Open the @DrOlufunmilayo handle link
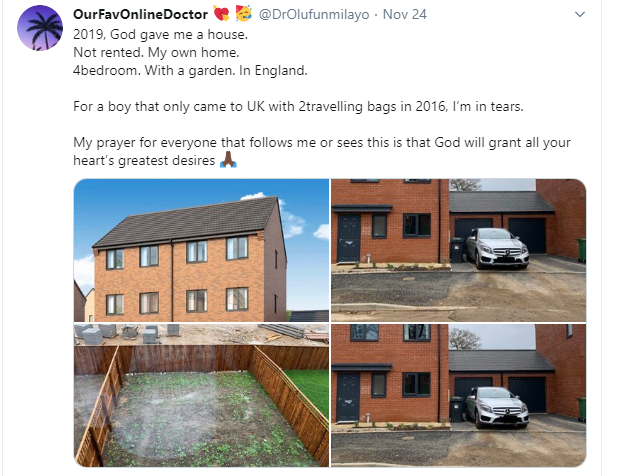This screenshot has width=622, height=476. [x=314, y=15]
